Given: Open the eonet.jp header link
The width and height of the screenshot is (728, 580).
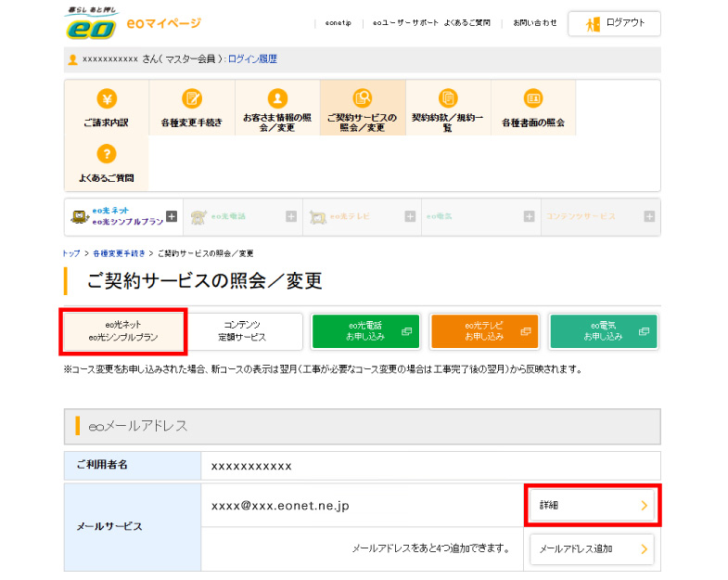Looking at the screenshot, I should (338, 23).
